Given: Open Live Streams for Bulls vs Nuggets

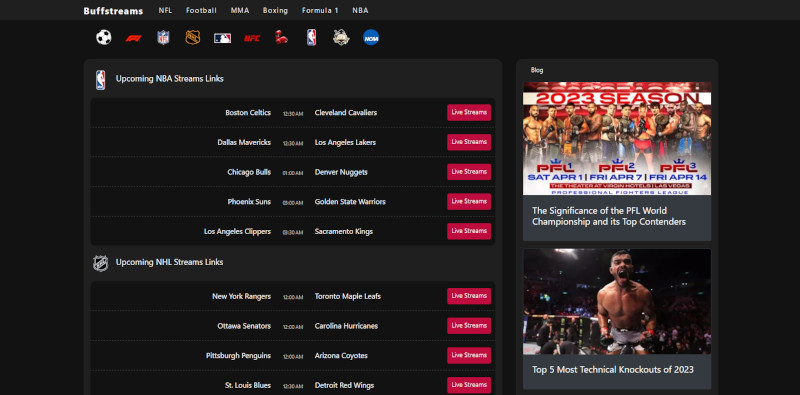Looking at the screenshot, I should (x=469, y=171).
